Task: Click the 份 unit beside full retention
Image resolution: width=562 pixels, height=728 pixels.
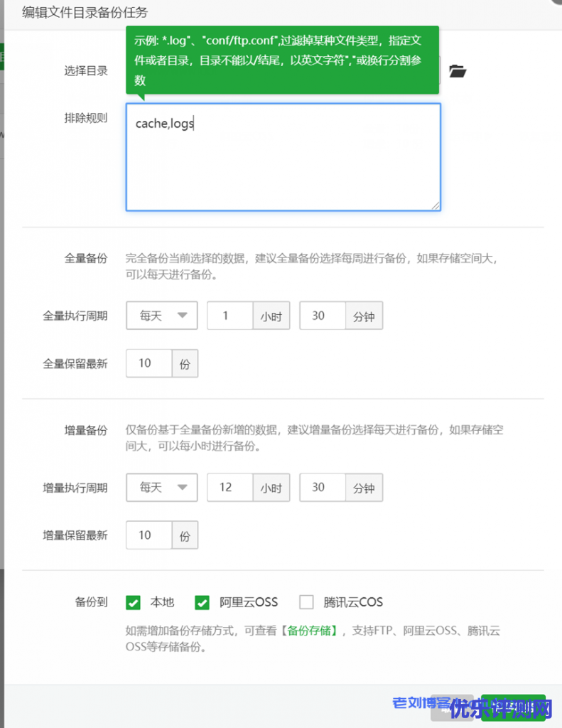Action: click(185, 364)
